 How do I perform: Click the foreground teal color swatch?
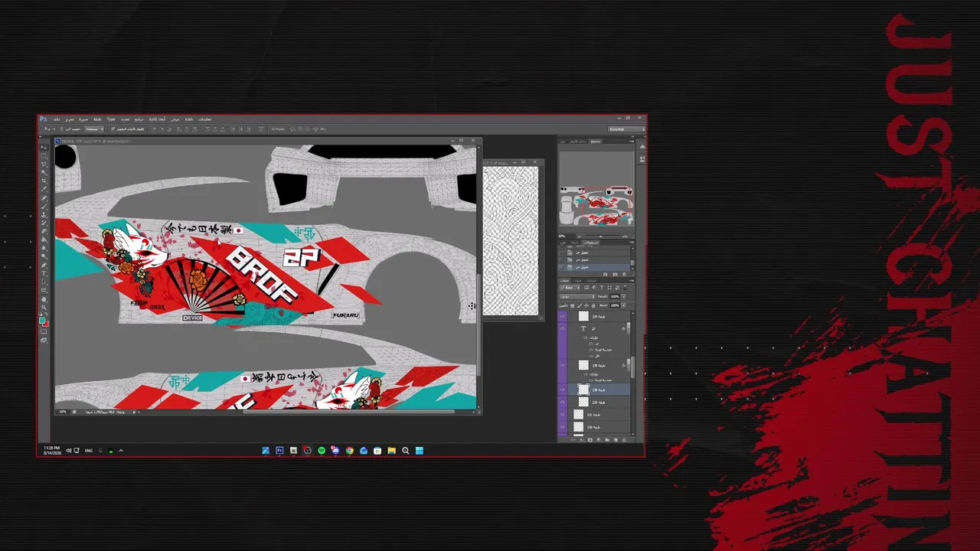pyautogui.click(x=43, y=320)
